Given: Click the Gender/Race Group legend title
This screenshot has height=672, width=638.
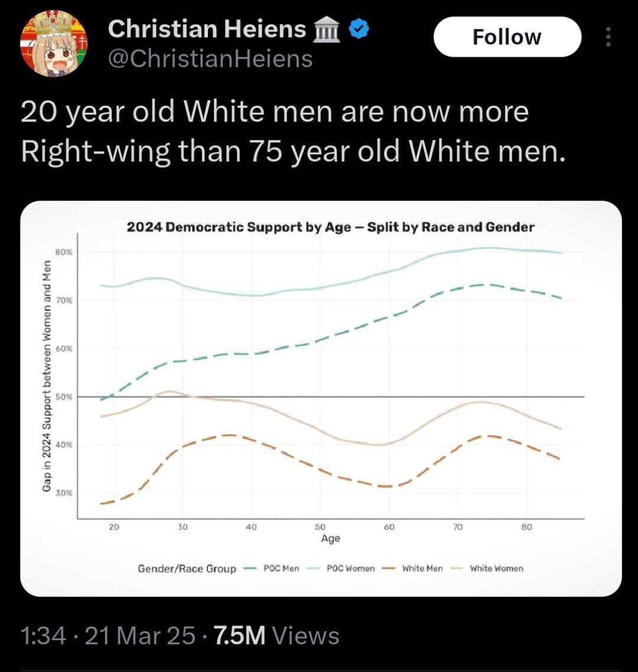Looking at the screenshot, I should click(187, 569).
